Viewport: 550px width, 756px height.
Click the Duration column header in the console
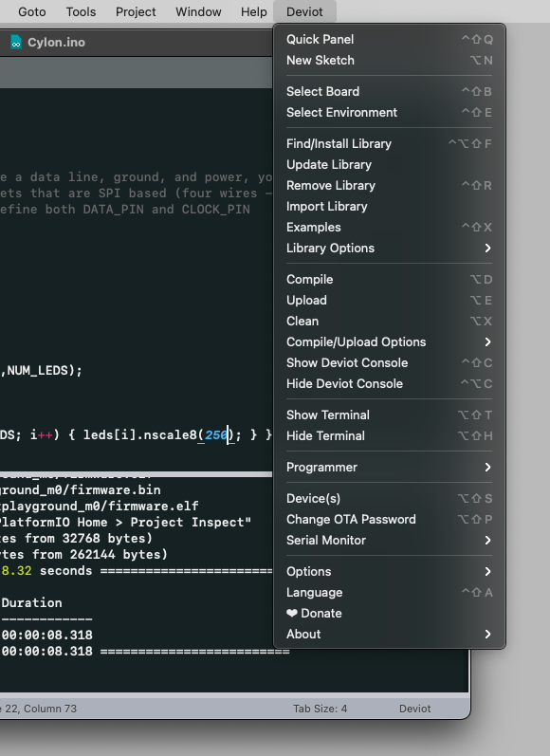coord(32,602)
